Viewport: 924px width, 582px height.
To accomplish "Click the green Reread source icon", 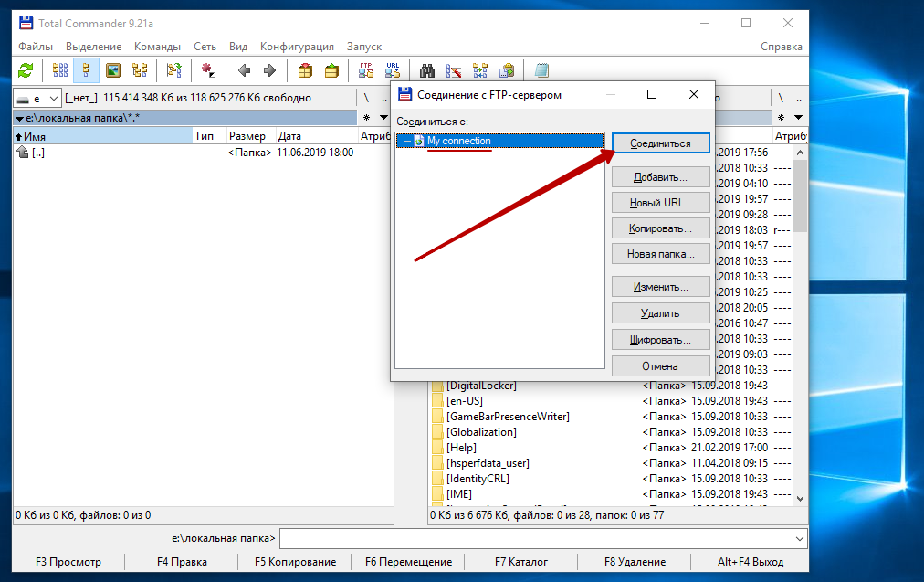I will pyautogui.click(x=26, y=70).
